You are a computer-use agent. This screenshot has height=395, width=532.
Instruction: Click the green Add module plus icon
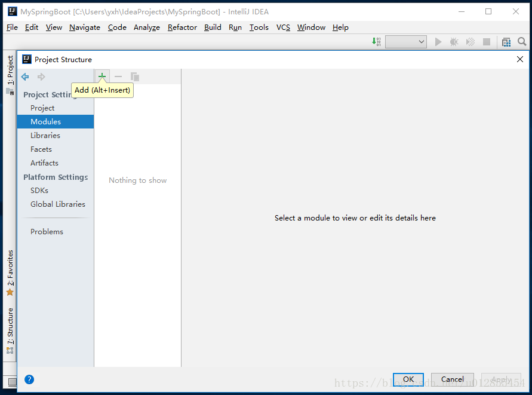[102, 76]
